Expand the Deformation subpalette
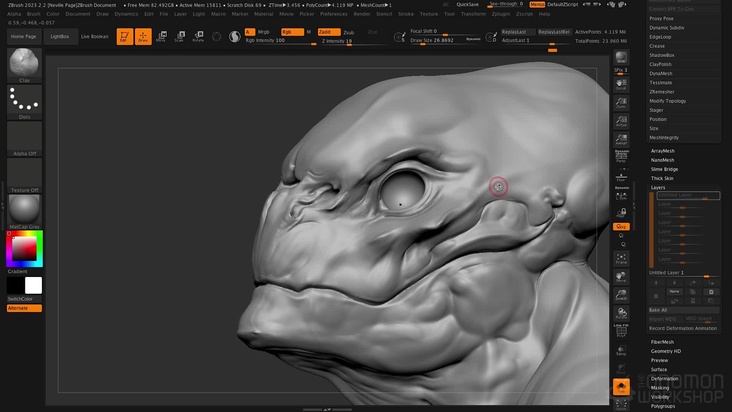The height and width of the screenshot is (412, 732). (x=664, y=379)
